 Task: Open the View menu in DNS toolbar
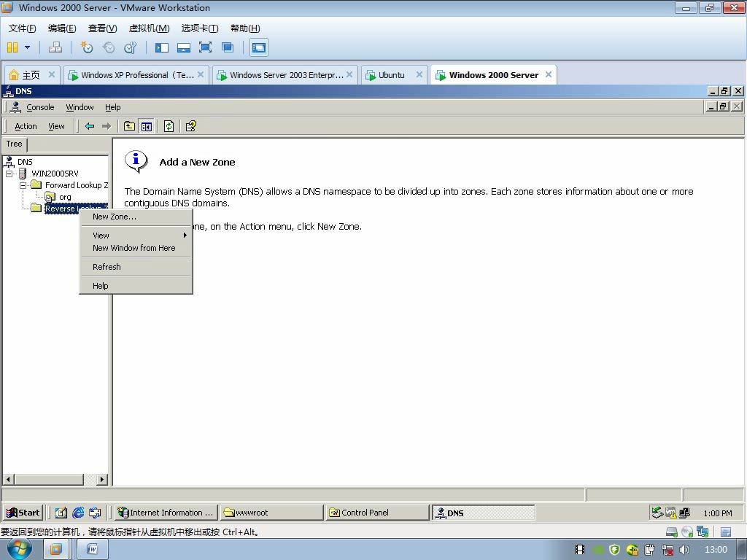click(56, 126)
